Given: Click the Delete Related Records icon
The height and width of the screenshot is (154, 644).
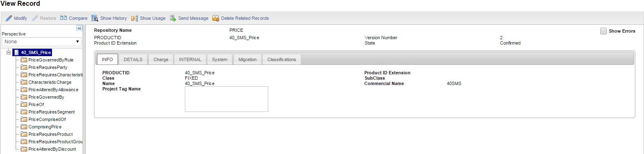Looking at the screenshot, I should (216, 18).
